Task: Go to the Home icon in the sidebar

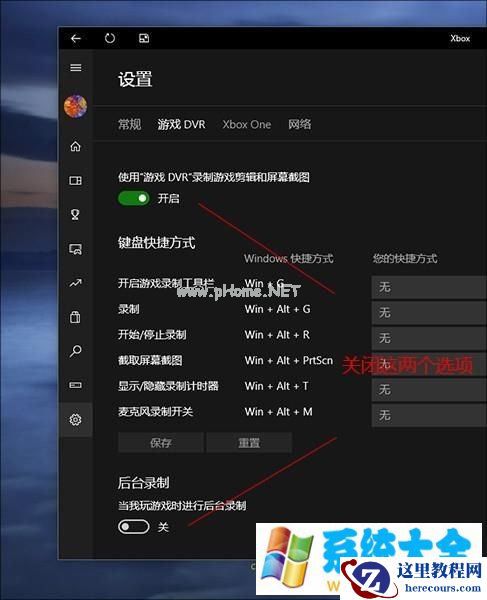Action: click(75, 146)
